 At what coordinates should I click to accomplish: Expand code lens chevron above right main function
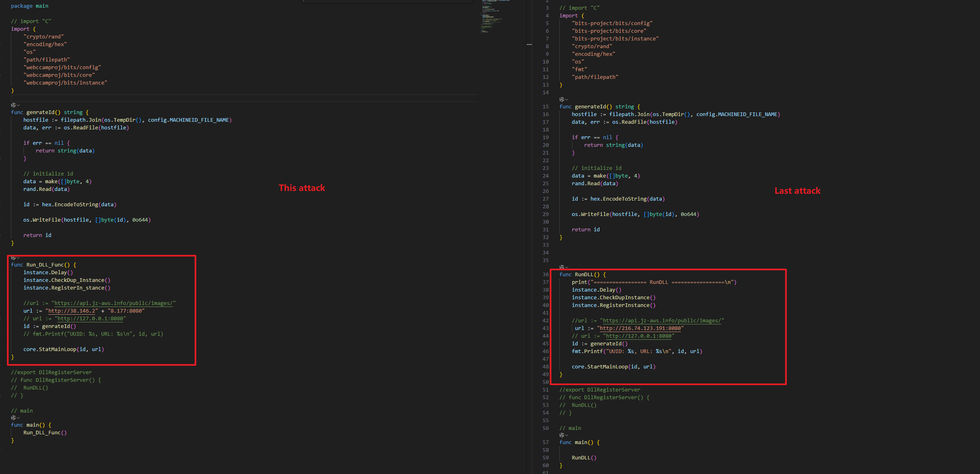click(567, 436)
